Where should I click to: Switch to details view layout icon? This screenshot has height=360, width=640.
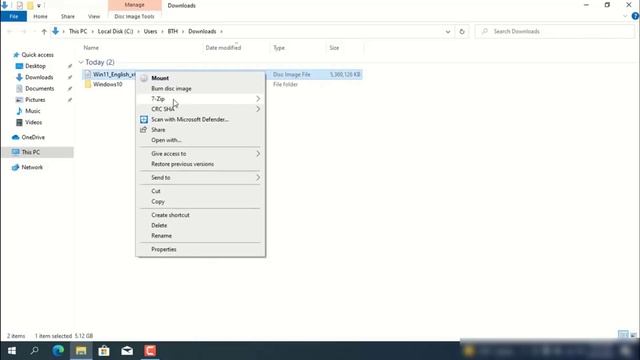pyautogui.click(x=623, y=335)
